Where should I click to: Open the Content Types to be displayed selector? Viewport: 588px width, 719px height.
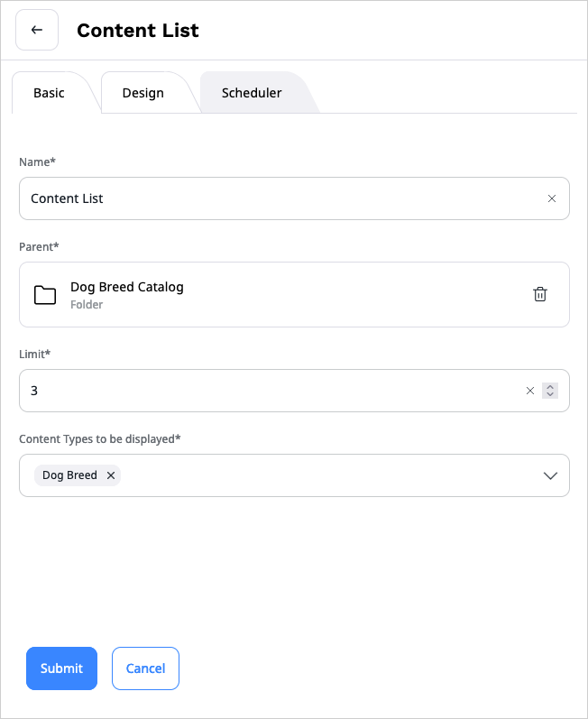(325, 475)
